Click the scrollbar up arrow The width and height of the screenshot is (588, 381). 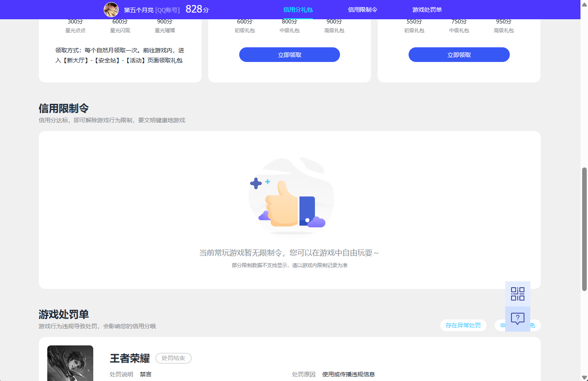point(584,5)
